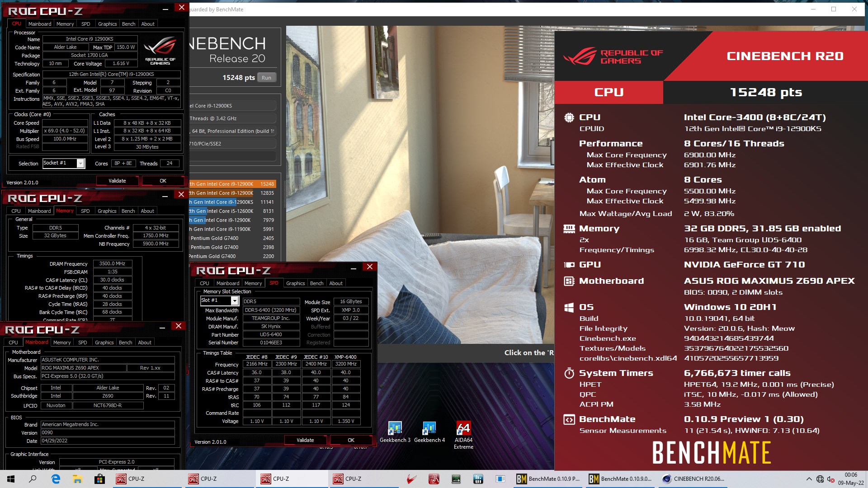Click the ASUS ROG MAXIMUS Z690 APEX text

click(769, 281)
